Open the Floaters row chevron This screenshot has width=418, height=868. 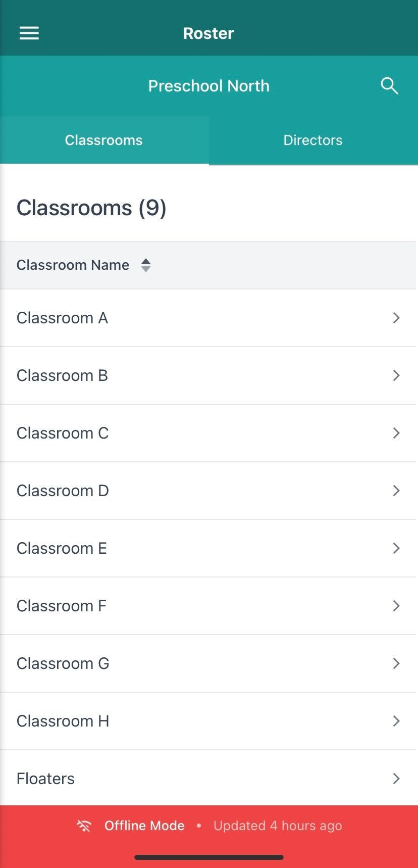click(396, 779)
